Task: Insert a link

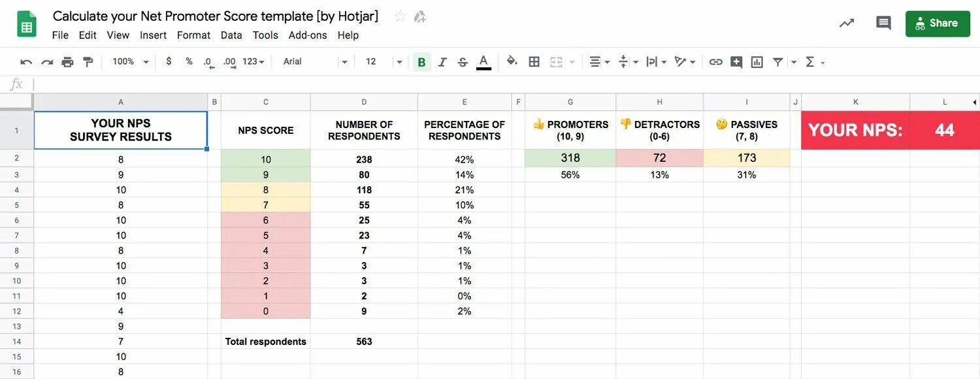Action: point(716,62)
